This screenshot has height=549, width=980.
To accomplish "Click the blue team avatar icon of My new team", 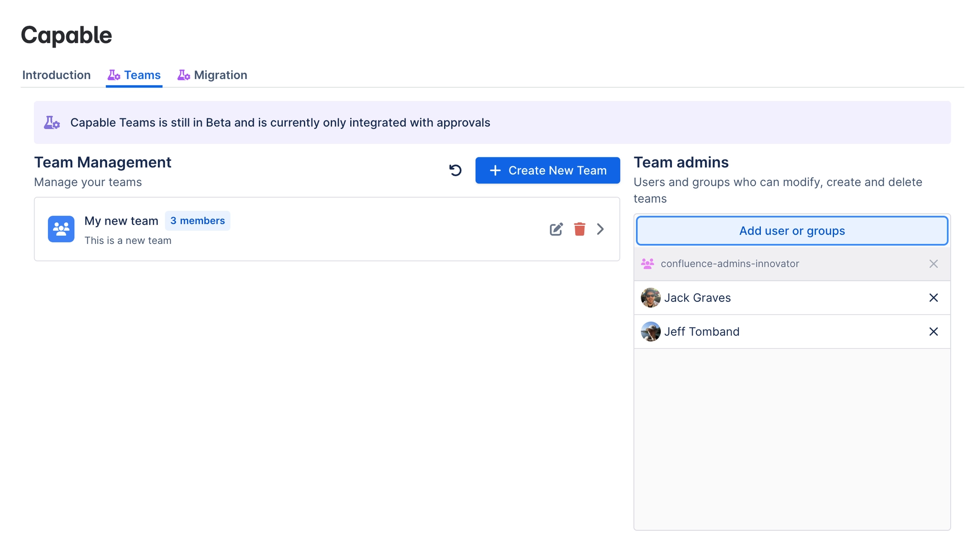I will [x=61, y=229].
